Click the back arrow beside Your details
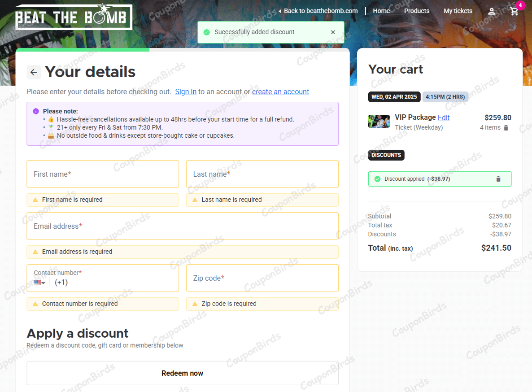The width and height of the screenshot is (532, 392). pos(34,72)
